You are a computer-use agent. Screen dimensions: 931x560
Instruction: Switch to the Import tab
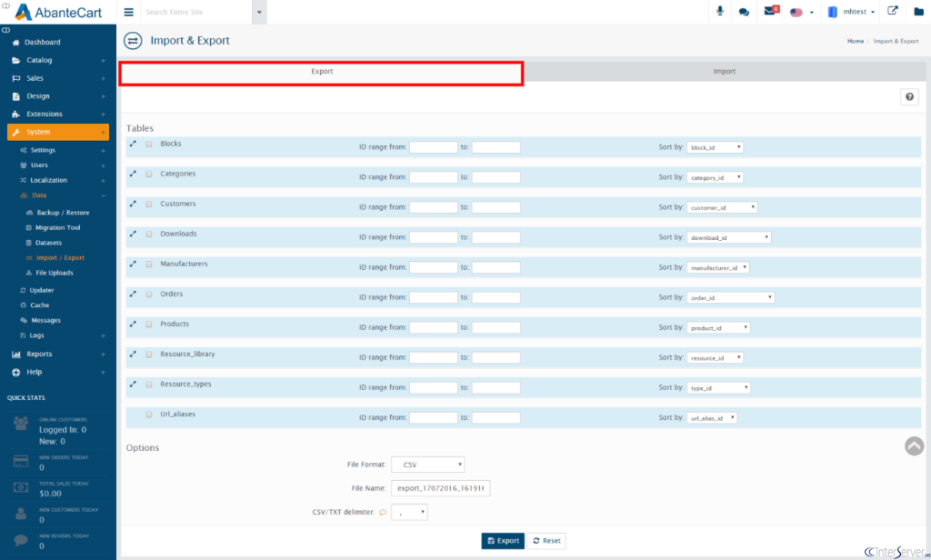click(724, 71)
